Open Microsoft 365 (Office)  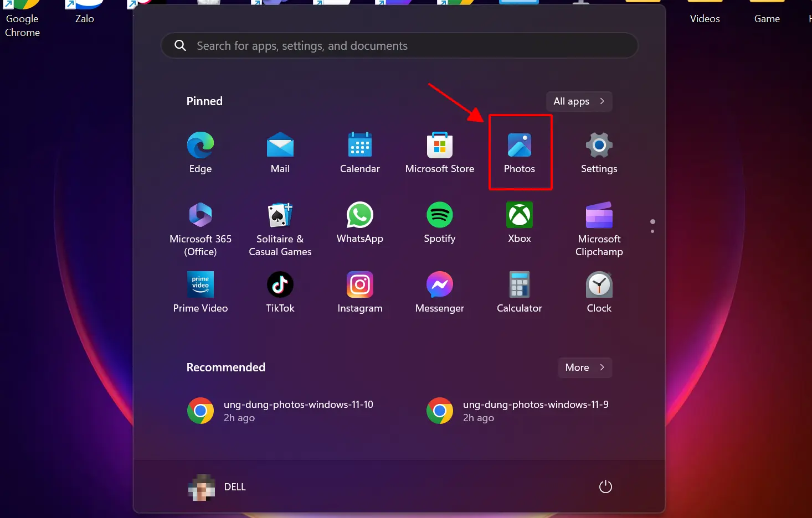coord(201,230)
